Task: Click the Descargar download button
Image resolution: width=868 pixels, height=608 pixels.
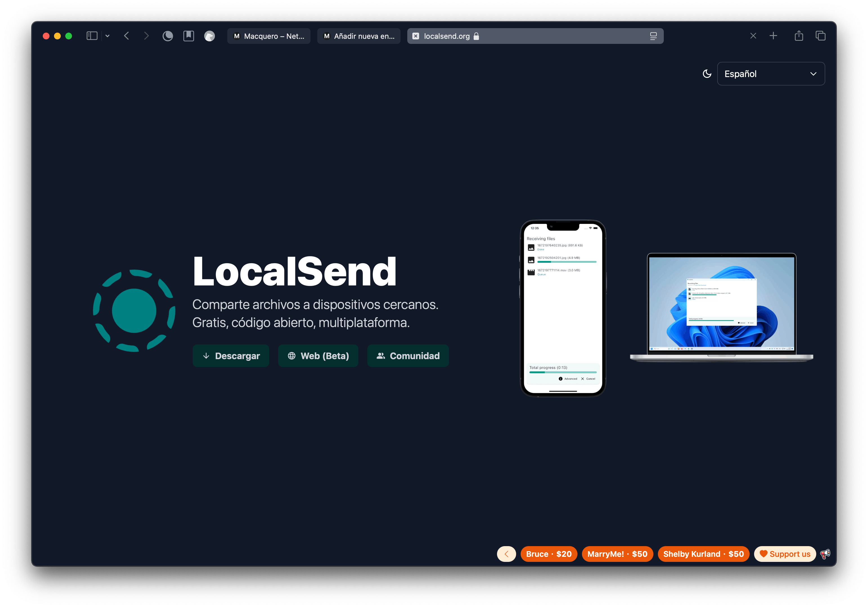Action: click(x=231, y=355)
